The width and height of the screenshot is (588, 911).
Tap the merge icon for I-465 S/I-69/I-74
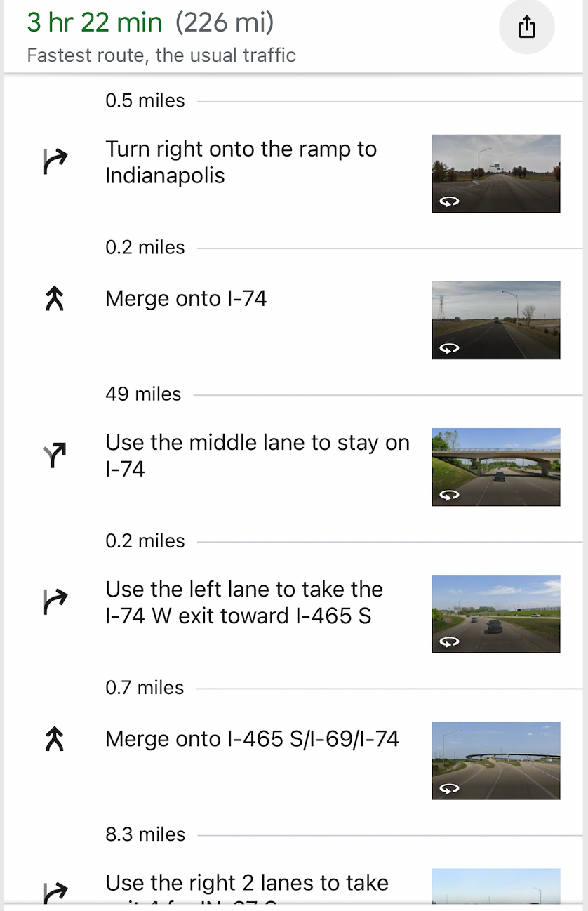[55, 740]
